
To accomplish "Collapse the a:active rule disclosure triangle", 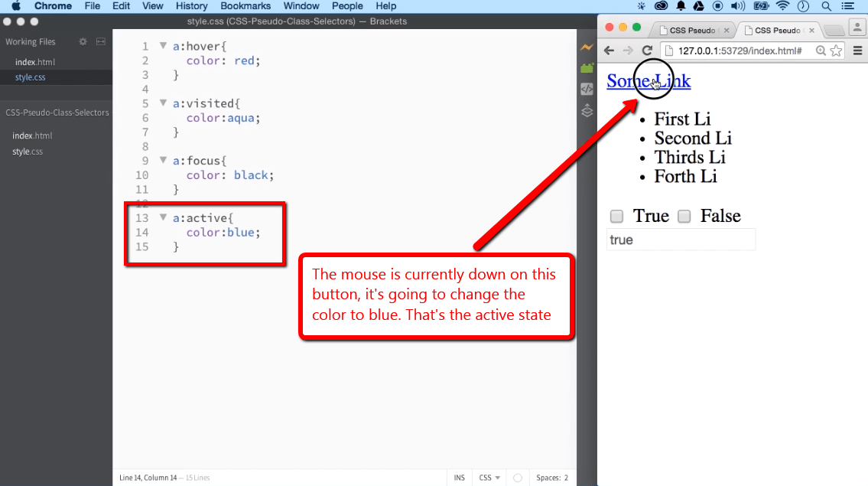I will [163, 217].
